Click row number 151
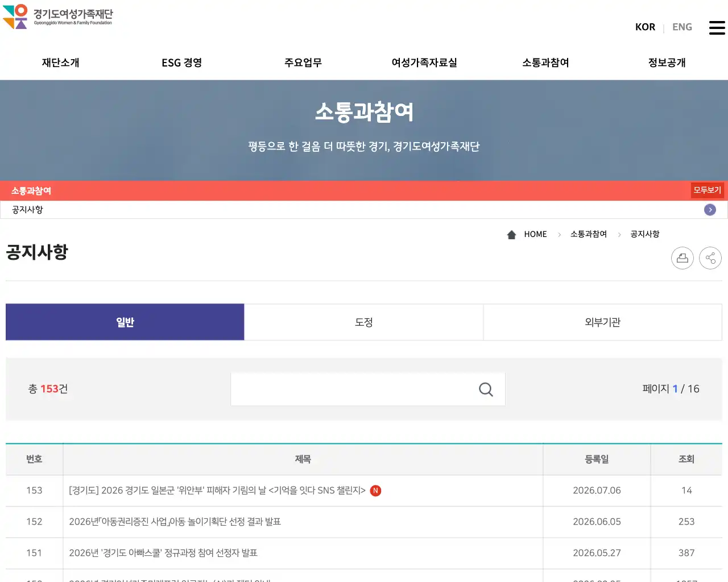Screen dimensions: 728x582 tap(34, 553)
